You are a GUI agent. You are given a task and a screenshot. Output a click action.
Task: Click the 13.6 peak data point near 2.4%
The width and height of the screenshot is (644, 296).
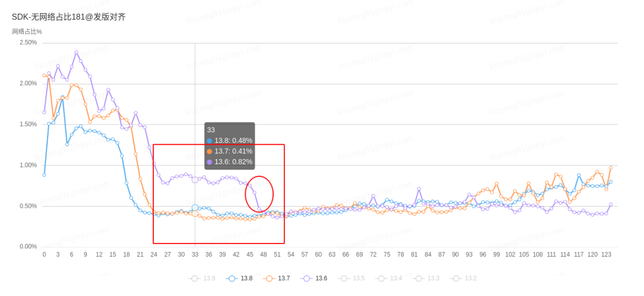tap(76, 52)
